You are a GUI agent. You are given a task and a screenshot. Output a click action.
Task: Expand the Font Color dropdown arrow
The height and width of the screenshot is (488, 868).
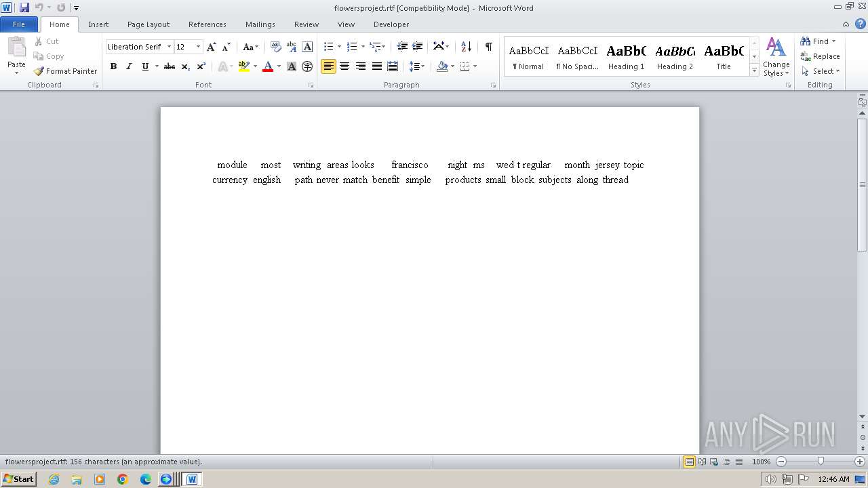coord(279,66)
